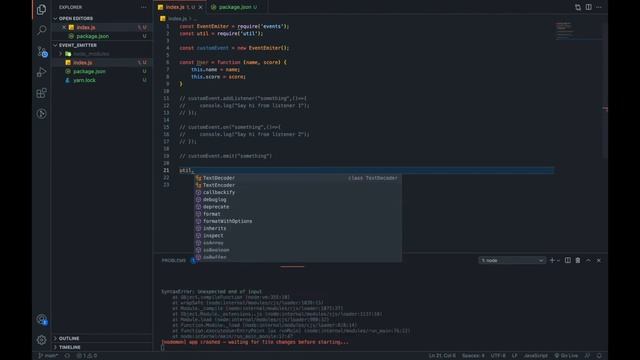This screenshot has height=360, width=640.
Task: Choose debuglog from the suggestion list
Action: pos(298,200)
